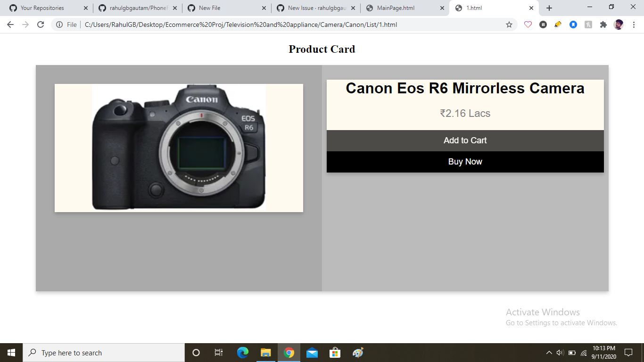Click the Canon EOS R6 camera image

point(179,148)
